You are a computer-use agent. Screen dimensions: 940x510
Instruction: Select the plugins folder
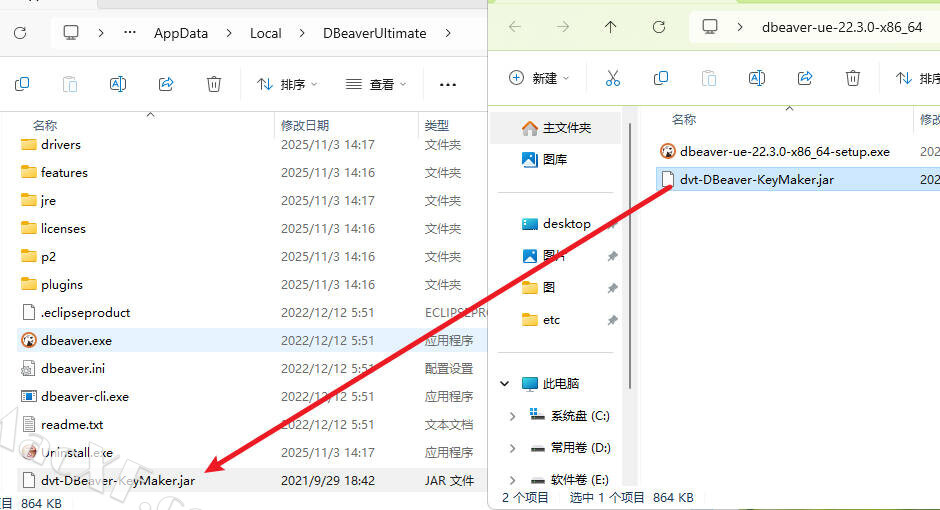[x=62, y=284]
